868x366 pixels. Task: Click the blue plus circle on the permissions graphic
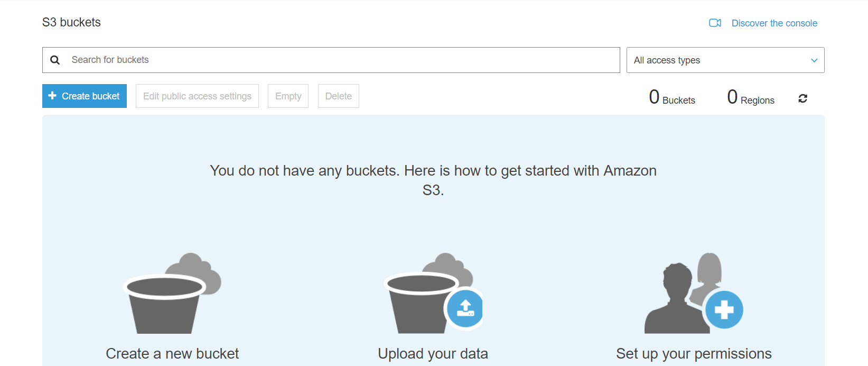(724, 309)
